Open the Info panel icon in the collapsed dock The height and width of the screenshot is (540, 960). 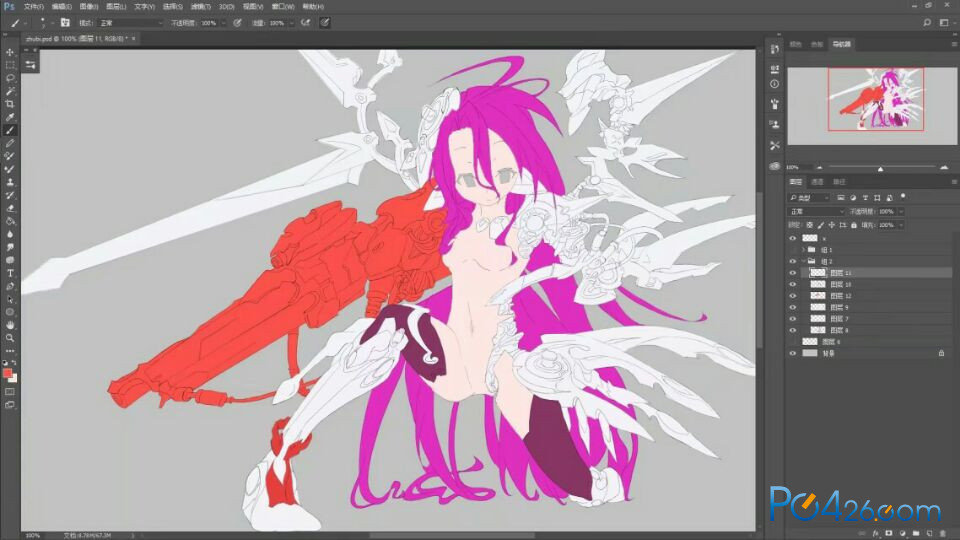[x=774, y=84]
